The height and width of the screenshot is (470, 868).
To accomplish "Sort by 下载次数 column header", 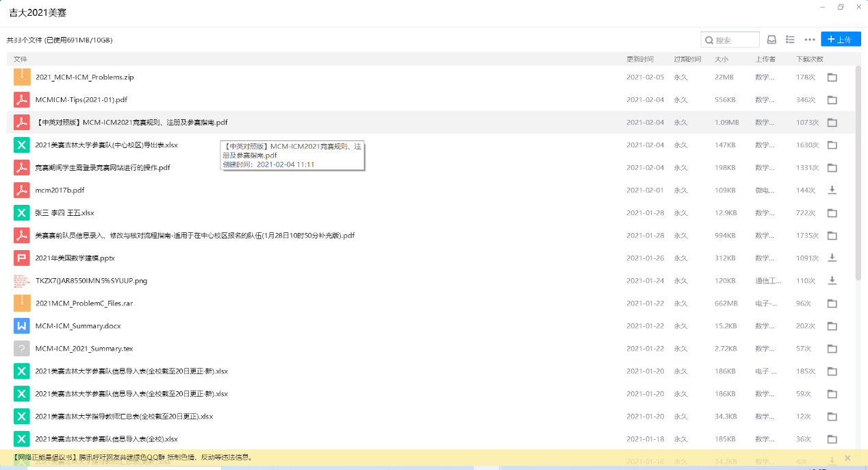I will coord(810,59).
